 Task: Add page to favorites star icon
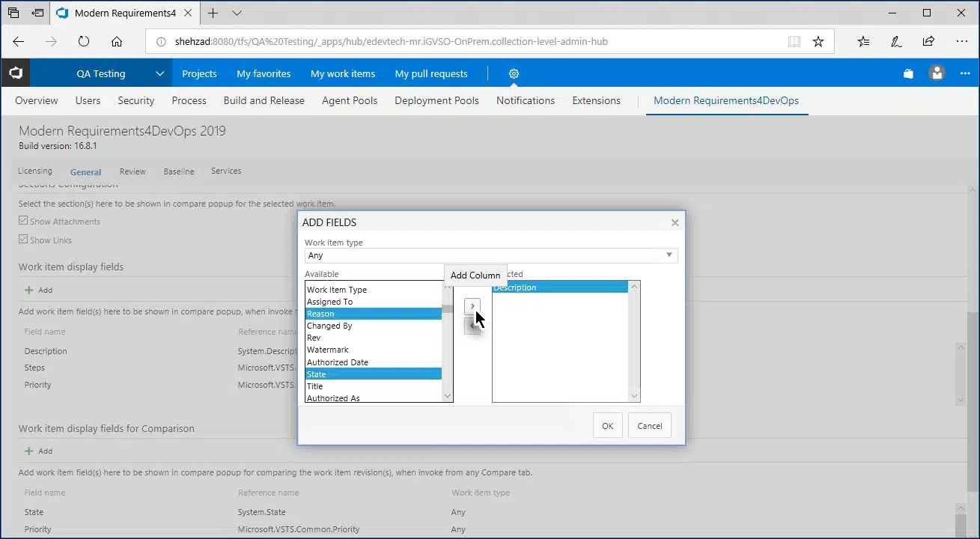[x=818, y=42]
